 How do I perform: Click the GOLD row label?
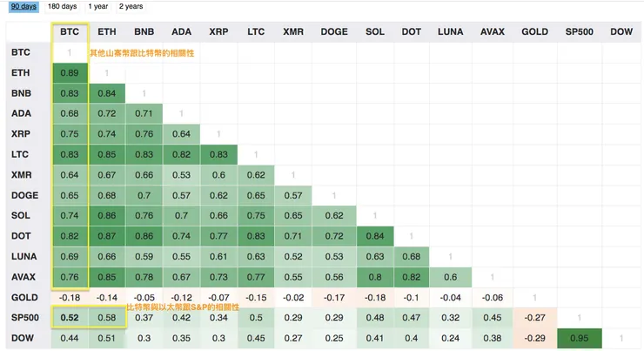point(23,297)
